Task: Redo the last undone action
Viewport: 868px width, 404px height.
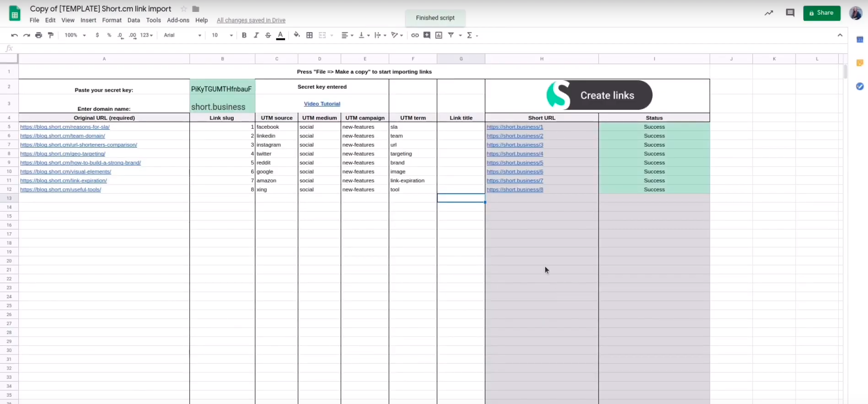Action: click(27, 35)
